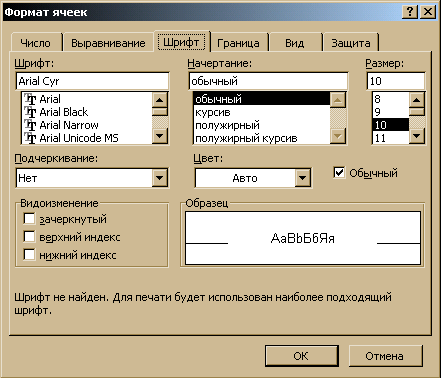The image size is (441, 378).
Task: Click the Отмена button
Action: pyautogui.click(x=386, y=356)
